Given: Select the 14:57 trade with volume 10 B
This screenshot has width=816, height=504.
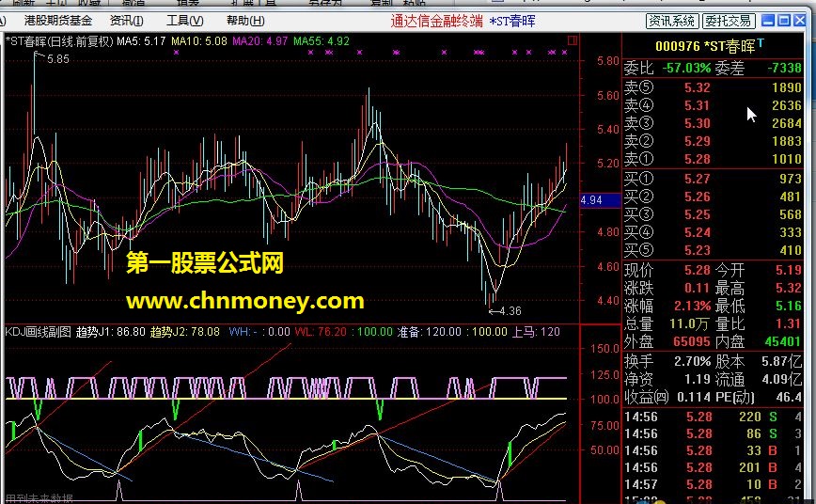Looking at the screenshot, I should 713,484.
